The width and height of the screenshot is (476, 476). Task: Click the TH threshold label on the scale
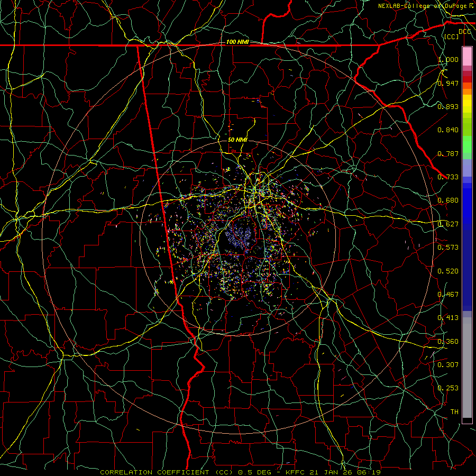click(454, 412)
